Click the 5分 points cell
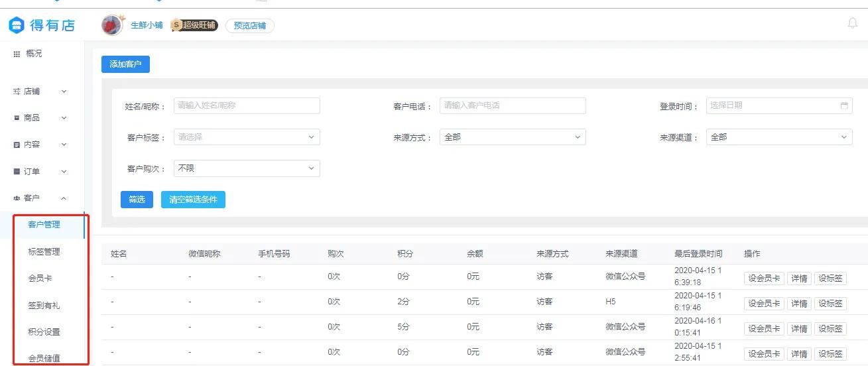Viewport: 868px width, 366px height. [403, 327]
